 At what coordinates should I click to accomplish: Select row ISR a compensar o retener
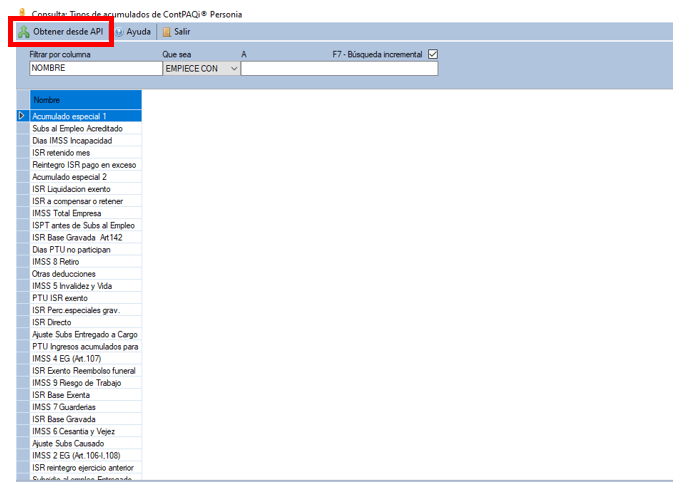(86, 201)
